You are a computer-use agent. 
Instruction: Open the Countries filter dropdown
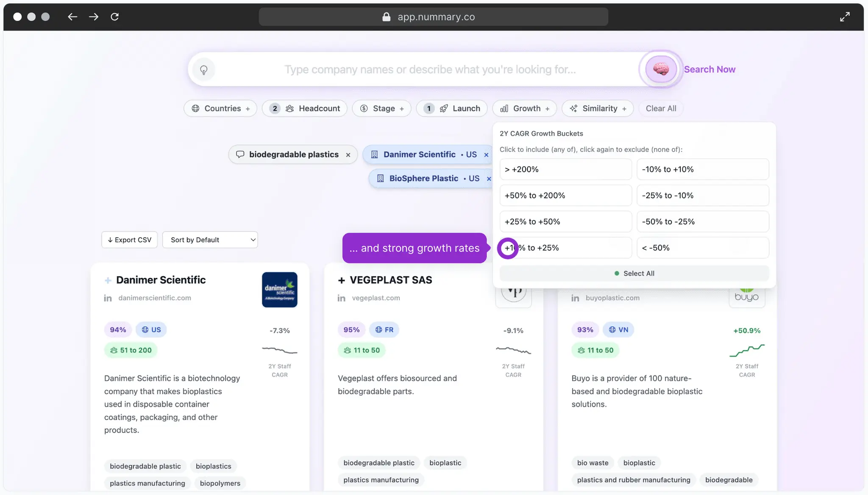[220, 108]
